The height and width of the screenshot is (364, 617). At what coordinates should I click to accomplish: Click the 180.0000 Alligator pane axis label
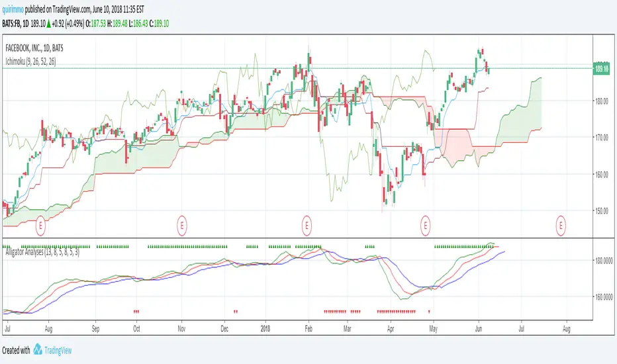(x=603, y=261)
